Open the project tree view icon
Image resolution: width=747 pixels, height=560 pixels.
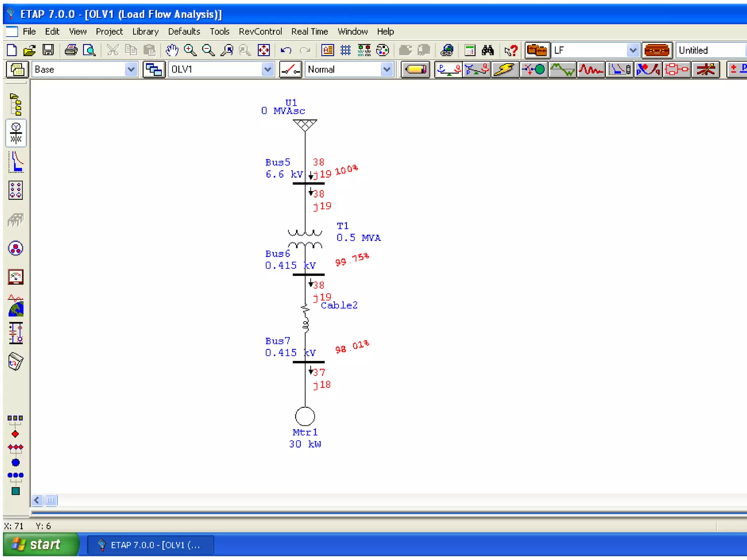(16, 104)
